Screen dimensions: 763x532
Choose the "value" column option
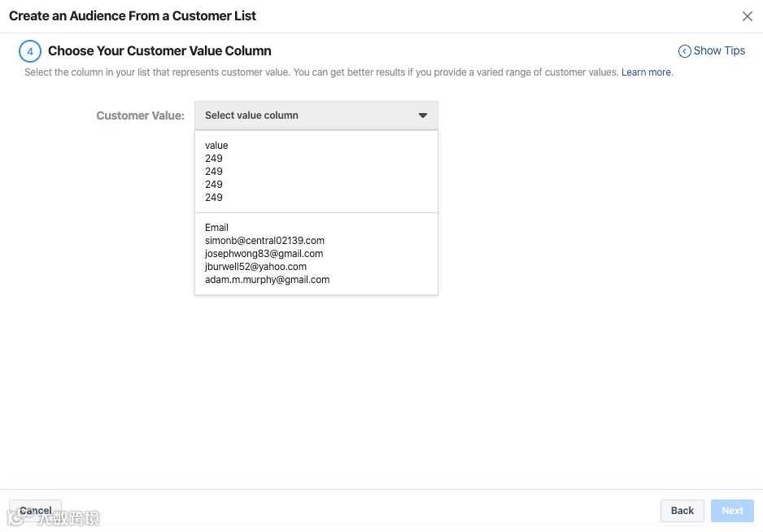[x=216, y=146]
